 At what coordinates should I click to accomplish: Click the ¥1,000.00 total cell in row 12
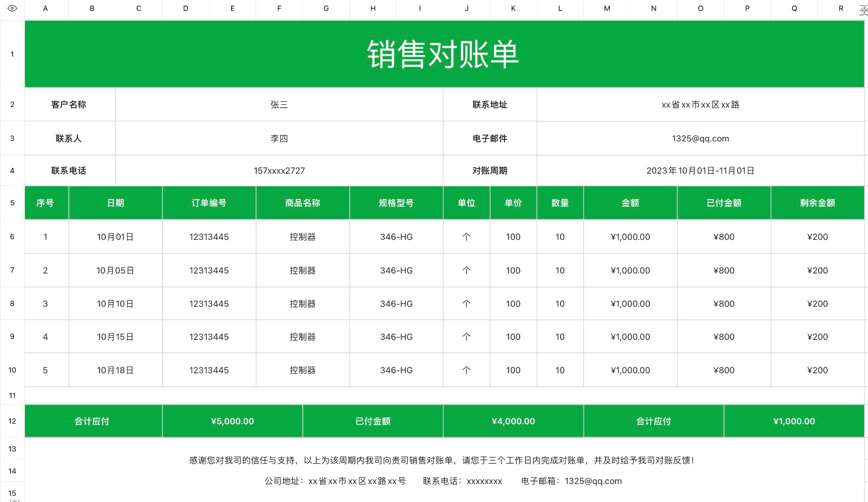click(794, 421)
